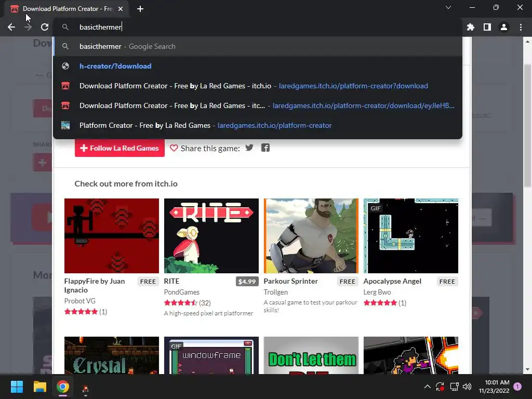Click the scrollbar down arrow
The width and height of the screenshot is (532, 399).
pyautogui.click(x=527, y=369)
